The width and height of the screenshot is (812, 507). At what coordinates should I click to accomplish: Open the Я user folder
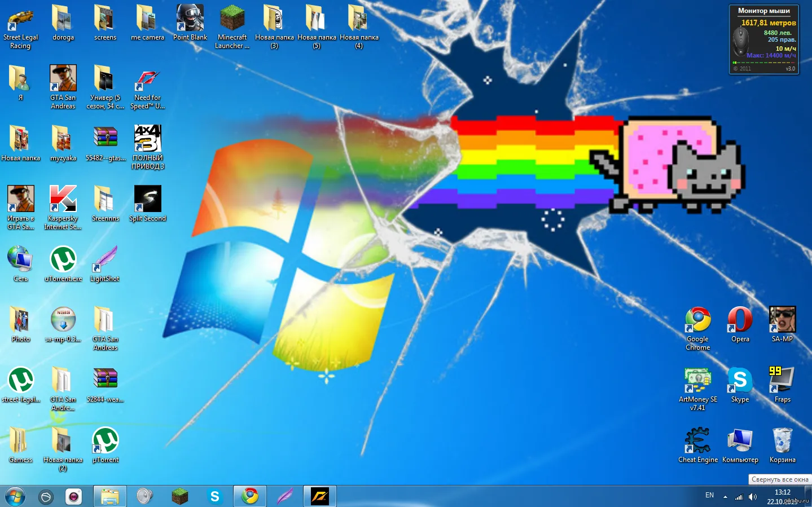coord(20,83)
